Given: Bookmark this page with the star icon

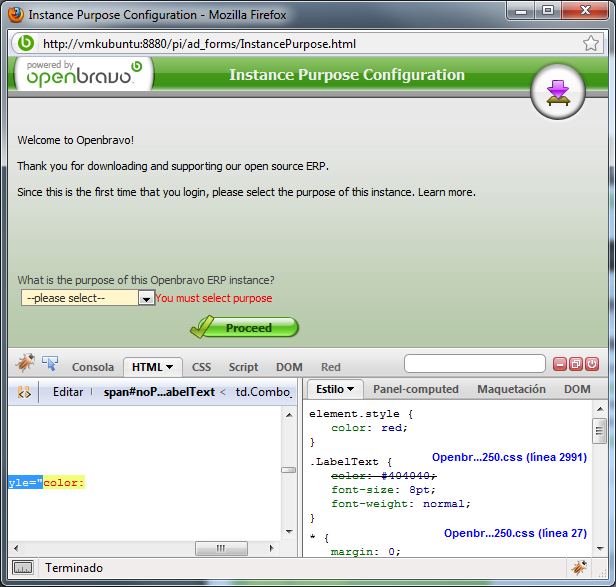Looking at the screenshot, I should click(x=590, y=43).
